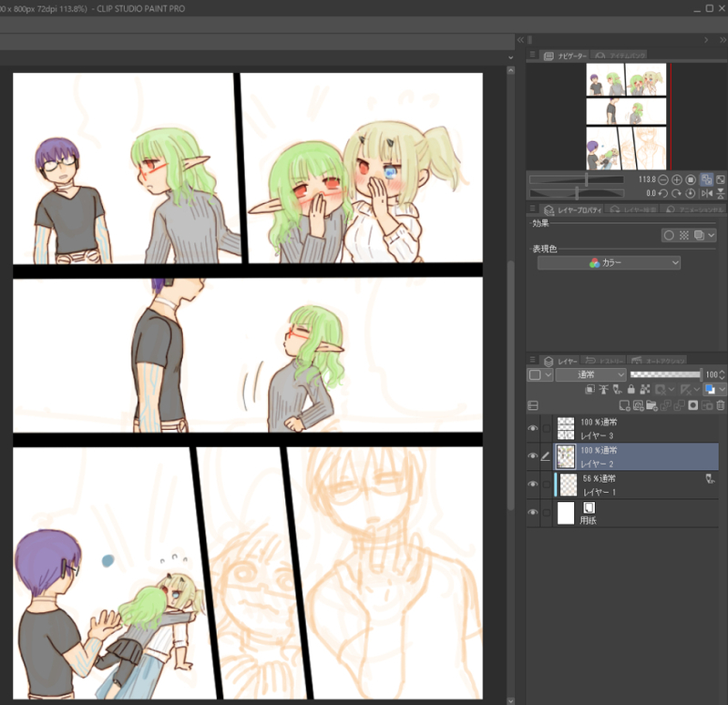Image resolution: width=728 pixels, height=705 pixels.
Task: Toggle set as reference layer lighthouse icon
Action: (x=603, y=390)
